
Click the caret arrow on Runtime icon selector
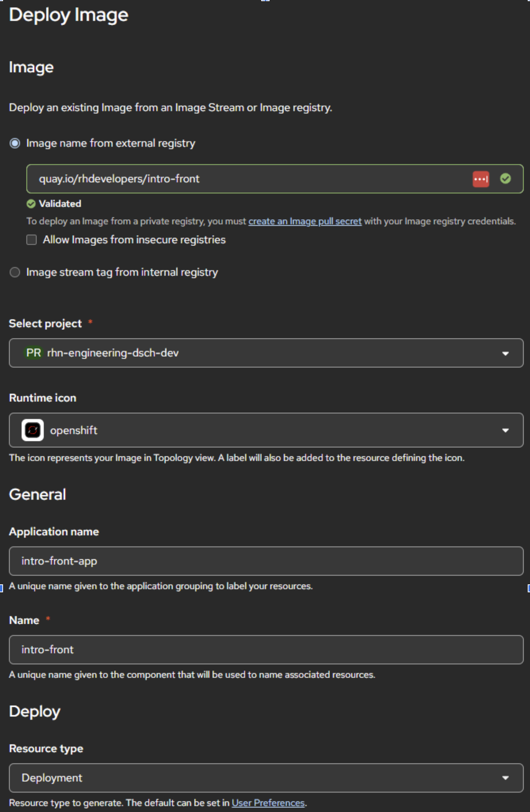(505, 430)
